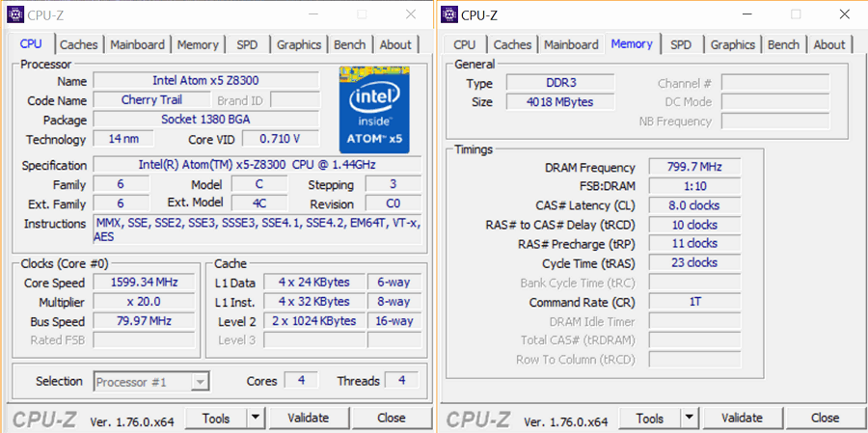Open Caches tab in left CPU-Z window
868x433 pixels.
(79, 45)
